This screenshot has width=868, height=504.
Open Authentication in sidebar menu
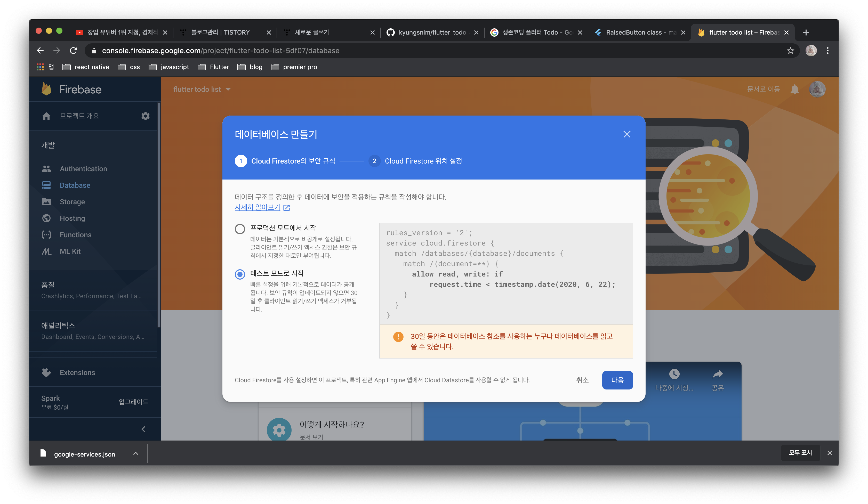pyautogui.click(x=83, y=169)
